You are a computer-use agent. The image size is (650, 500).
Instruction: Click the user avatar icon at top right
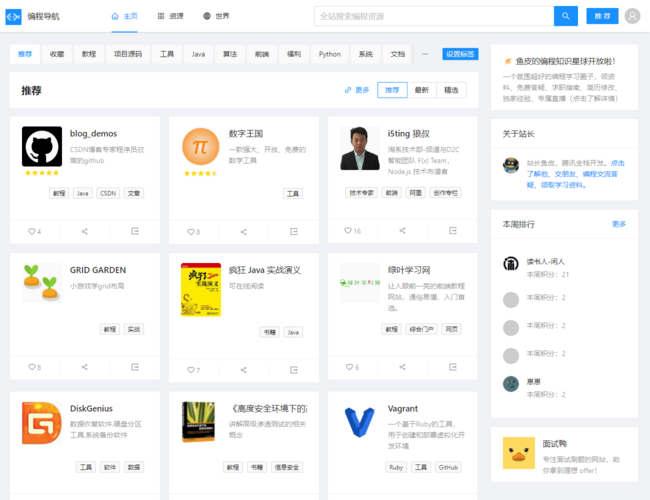(x=632, y=16)
